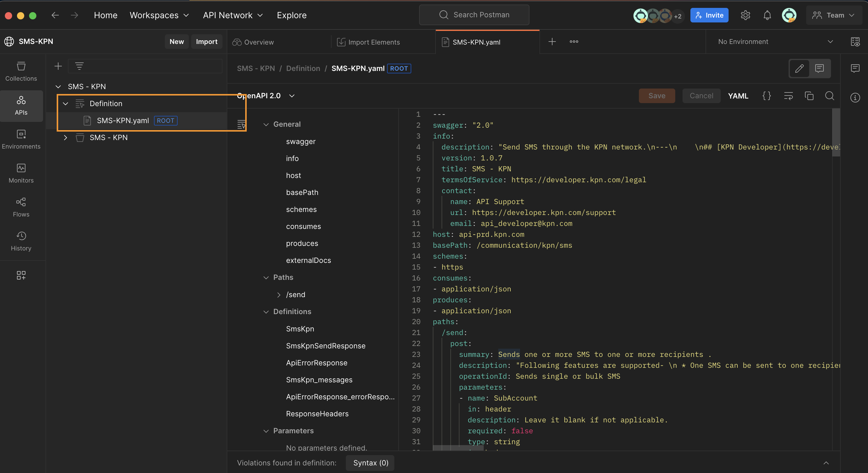Open the History sidebar panel
The image size is (868, 473).
(x=21, y=242)
